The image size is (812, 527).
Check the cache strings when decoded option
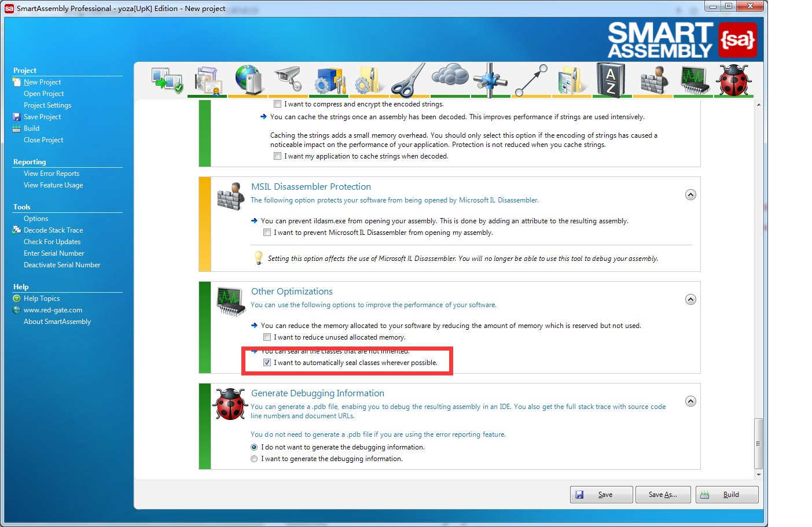[x=277, y=156]
